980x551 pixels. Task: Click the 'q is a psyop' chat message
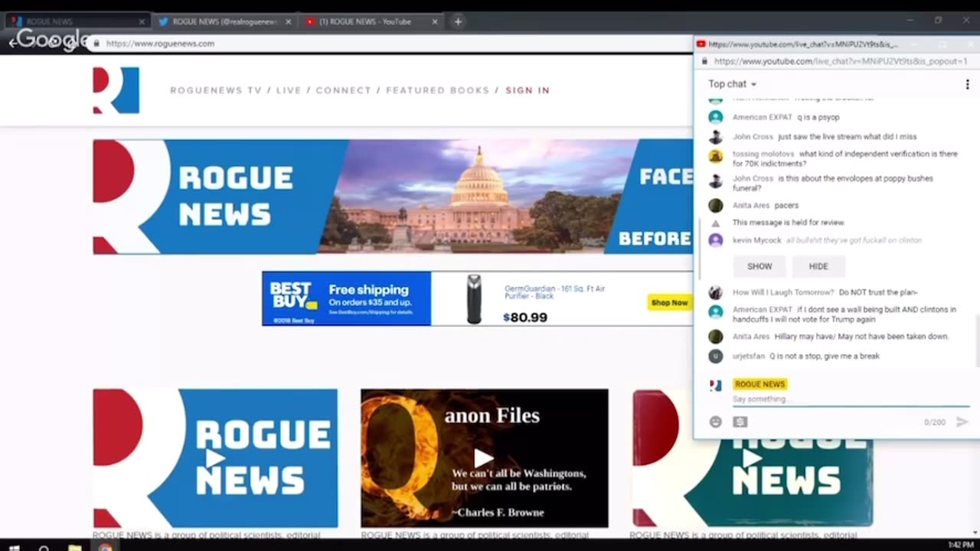click(x=818, y=117)
